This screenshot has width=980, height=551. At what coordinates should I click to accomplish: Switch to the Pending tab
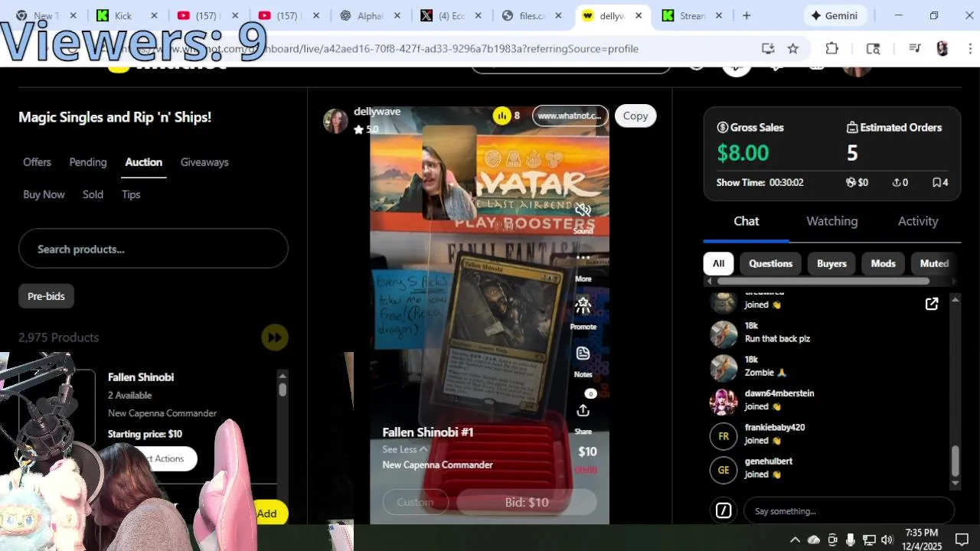coord(88,162)
